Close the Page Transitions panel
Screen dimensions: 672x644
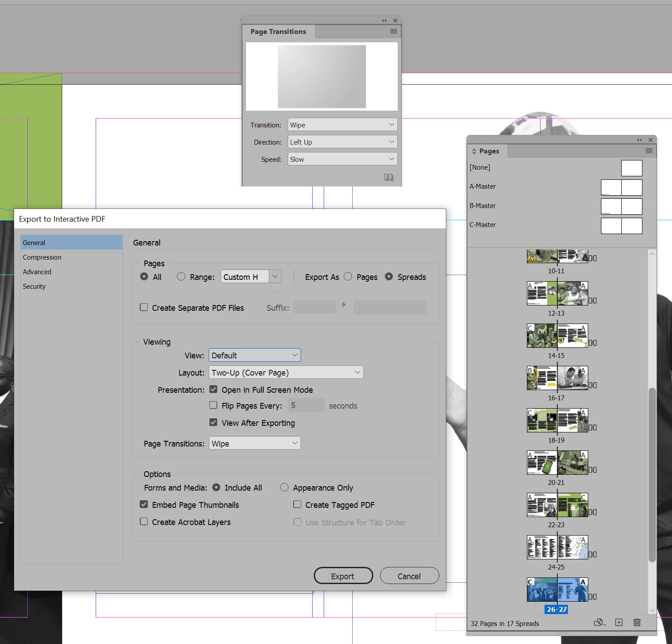(396, 20)
